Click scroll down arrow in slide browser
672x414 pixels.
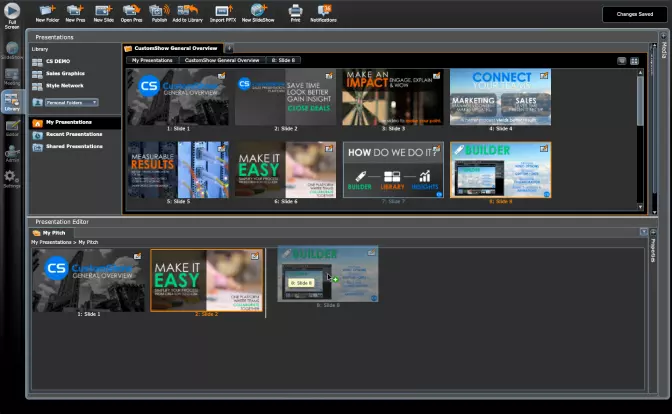(x=640, y=207)
